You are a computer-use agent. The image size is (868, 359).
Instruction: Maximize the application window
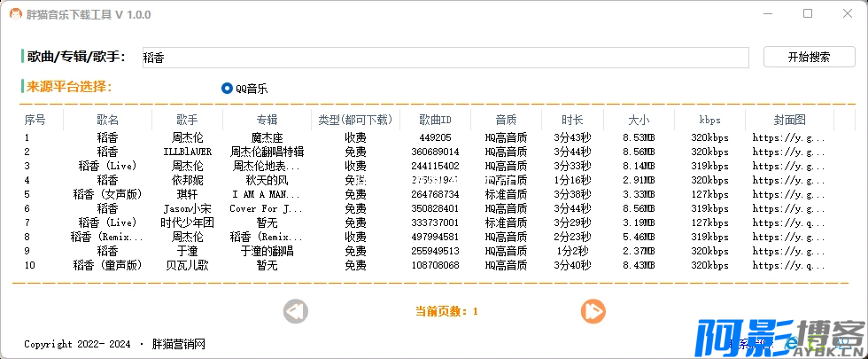[808, 14]
